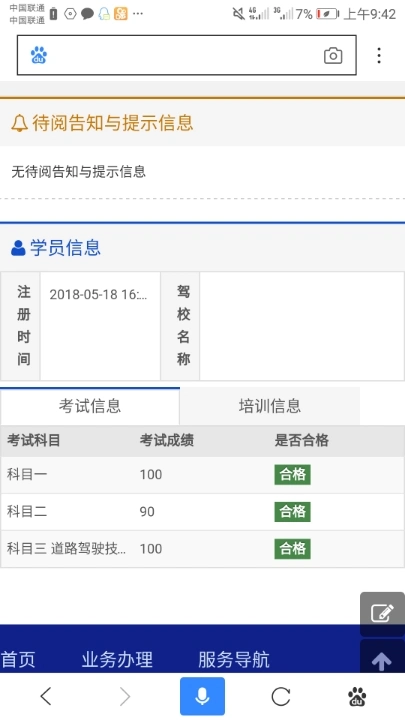Tap the Baidu paw logo in address bar
The width and height of the screenshot is (405, 720).
coord(39,56)
